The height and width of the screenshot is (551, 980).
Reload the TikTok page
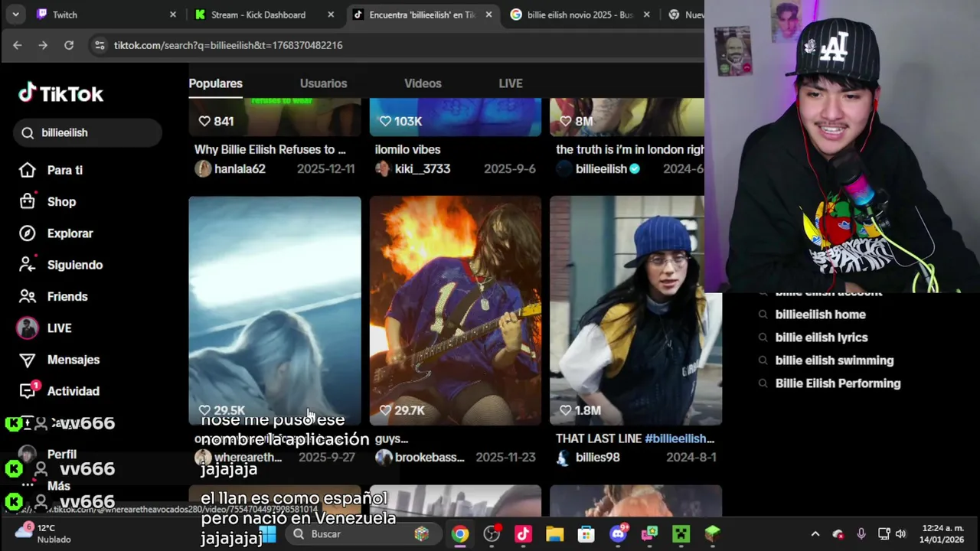[69, 45]
